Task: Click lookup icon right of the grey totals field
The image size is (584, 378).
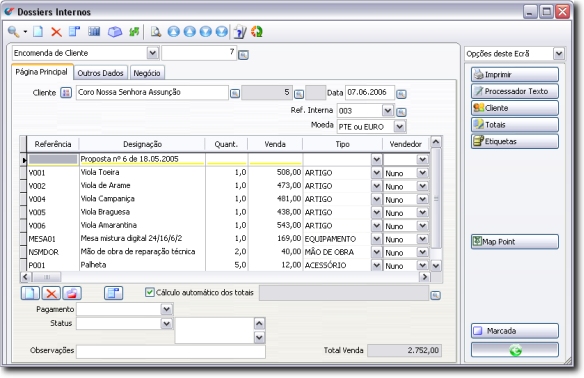Action: 435,295
